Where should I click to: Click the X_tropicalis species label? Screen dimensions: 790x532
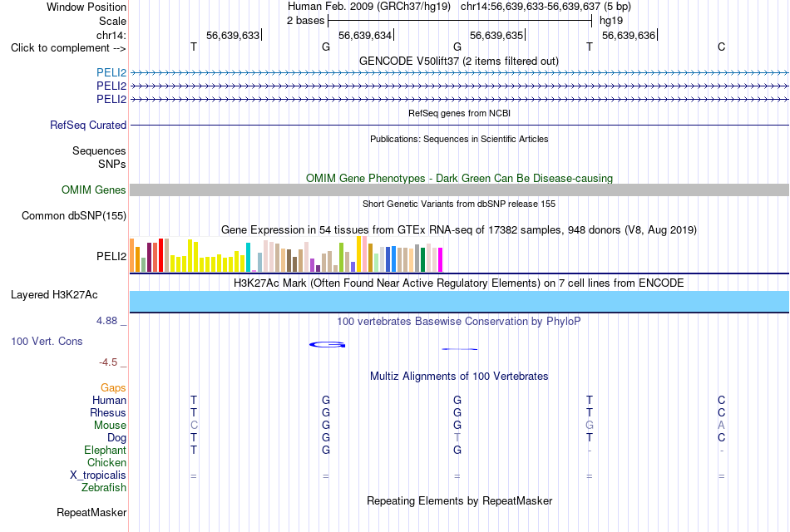pyautogui.click(x=98, y=475)
